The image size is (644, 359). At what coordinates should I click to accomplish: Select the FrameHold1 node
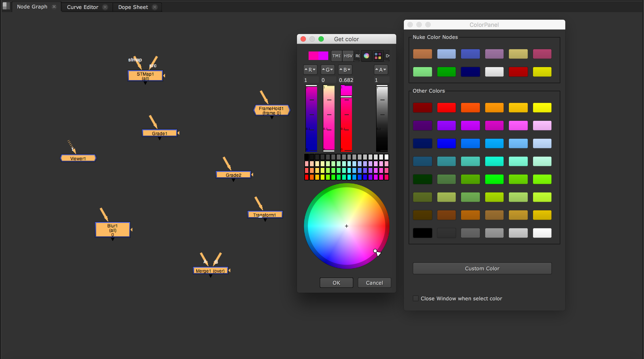pyautogui.click(x=271, y=110)
